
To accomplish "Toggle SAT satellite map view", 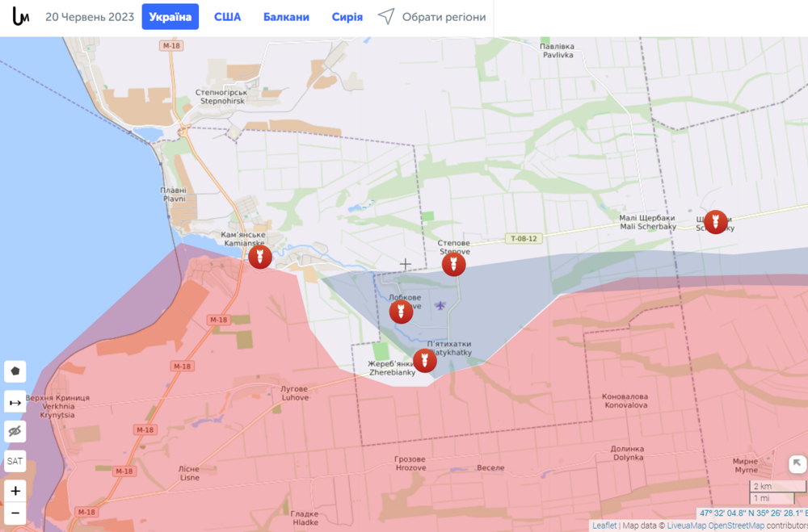I will pos(15,461).
